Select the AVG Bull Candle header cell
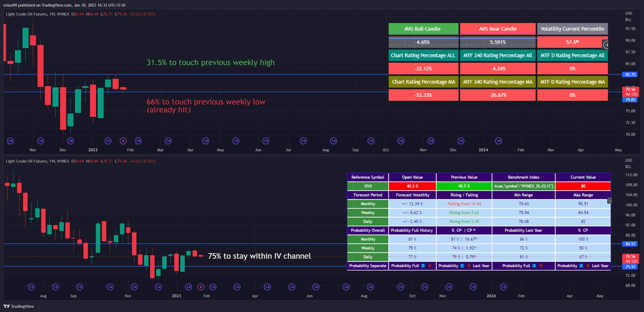 point(423,29)
